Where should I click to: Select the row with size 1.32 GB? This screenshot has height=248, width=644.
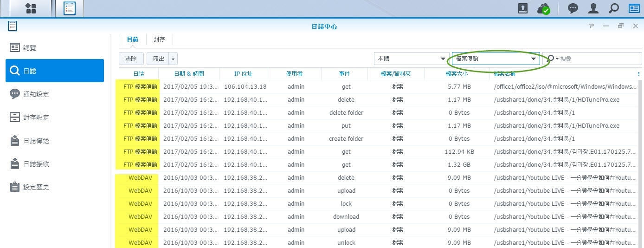[x=378, y=165]
